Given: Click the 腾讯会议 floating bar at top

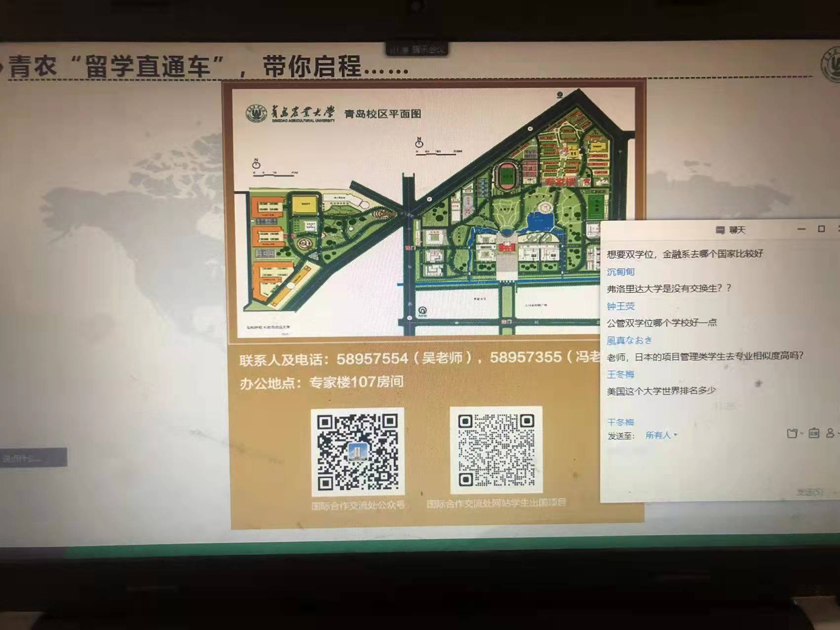Looking at the screenshot, I should (x=417, y=50).
